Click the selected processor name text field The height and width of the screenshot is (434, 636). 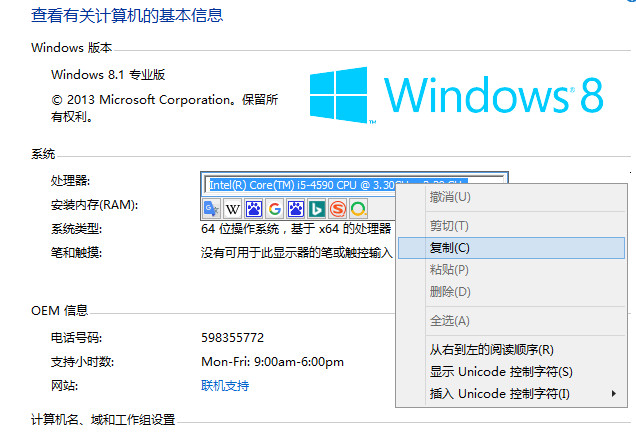point(300,184)
